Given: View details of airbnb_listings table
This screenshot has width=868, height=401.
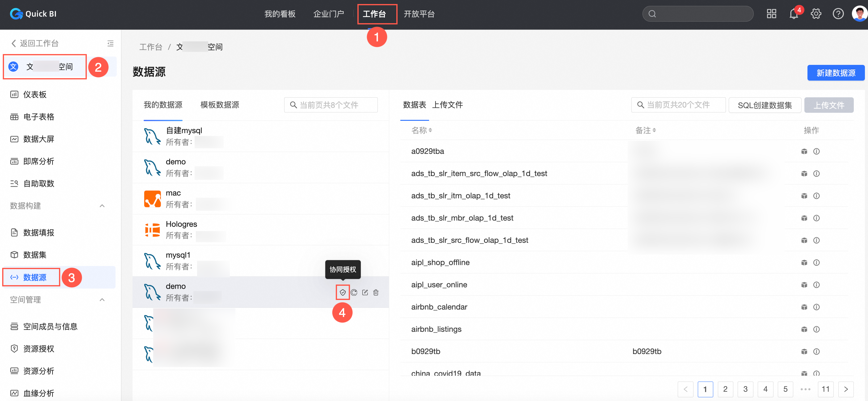Looking at the screenshot, I should (x=816, y=329).
